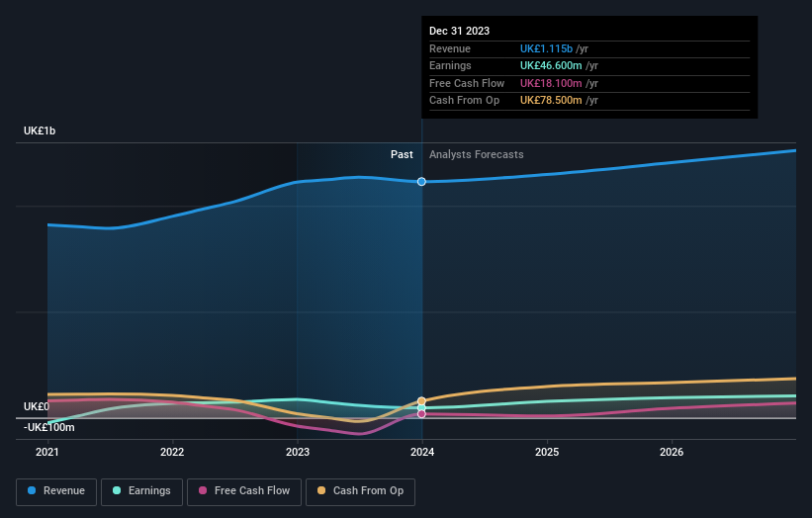
Task: Click the Cash From Op row label in tooltip
Action: [465, 101]
